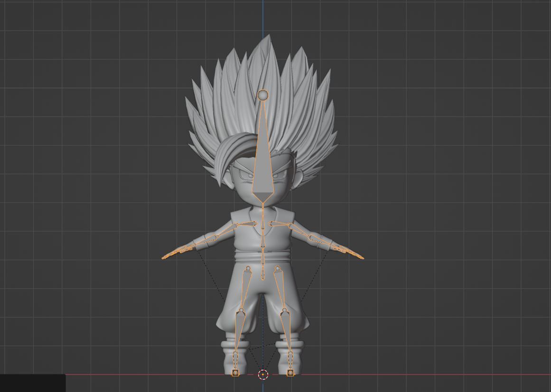Click the sphere tip atop the head bone
551x392 pixels.
[x=263, y=95]
